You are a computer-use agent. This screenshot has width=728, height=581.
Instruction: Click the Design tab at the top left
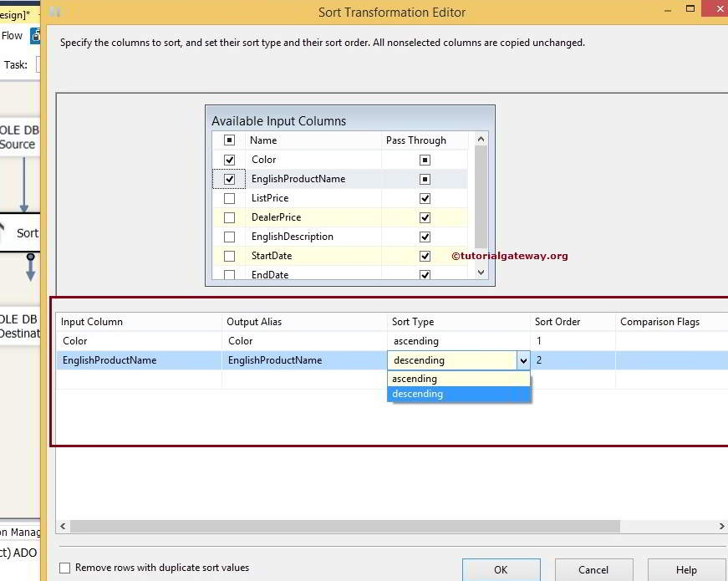pyautogui.click(x=15, y=14)
